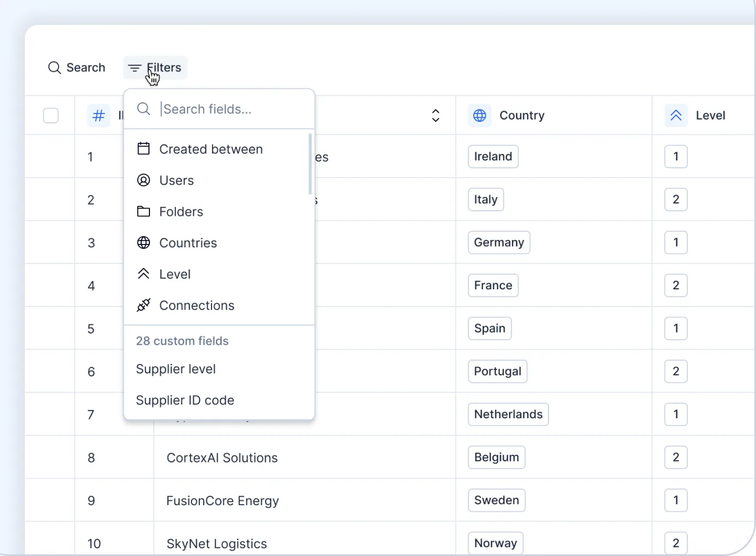Toggle the select-all checkbox in table header

click(51, 116)
